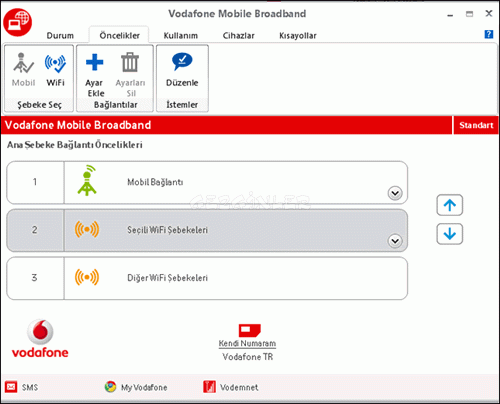Click the Standart view button
The width and height of the screenshot is (500, 404).
(476, 125)
